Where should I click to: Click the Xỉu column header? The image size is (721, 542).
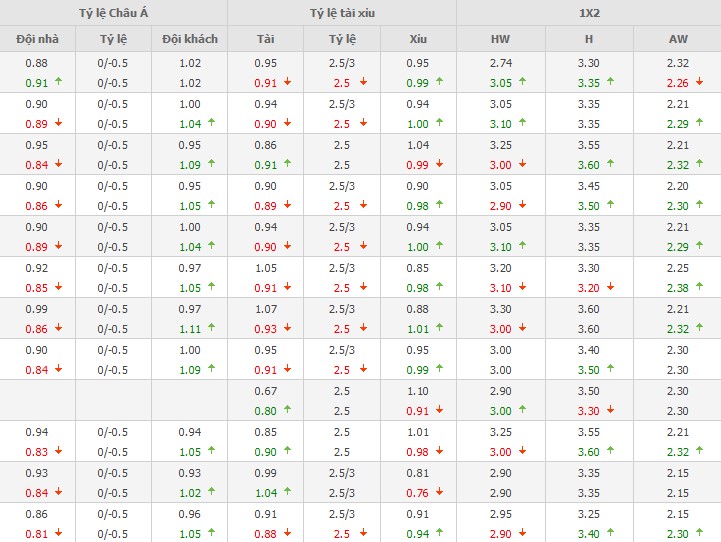tap(418, 39)
